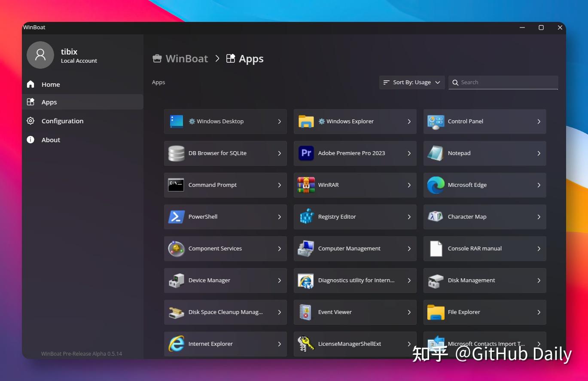The width and height of the screenshot is (588, 381).
Task: Expand the Control Panel chevron arrow
Action: (539, 122)
